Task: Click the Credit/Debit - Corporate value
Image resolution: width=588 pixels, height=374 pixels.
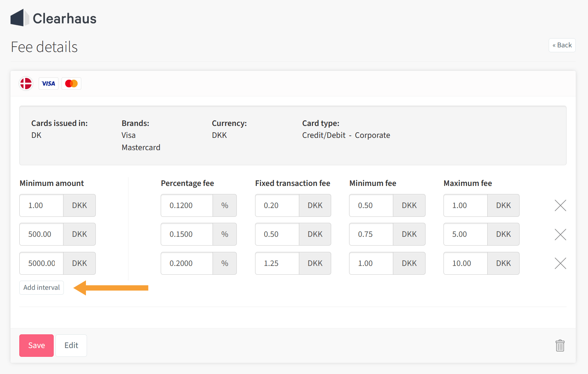Action: [x=346, y=135]
